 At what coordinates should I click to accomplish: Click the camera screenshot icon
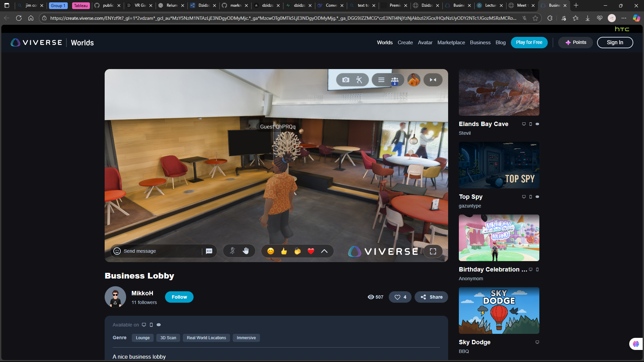[x=345, y=80]
